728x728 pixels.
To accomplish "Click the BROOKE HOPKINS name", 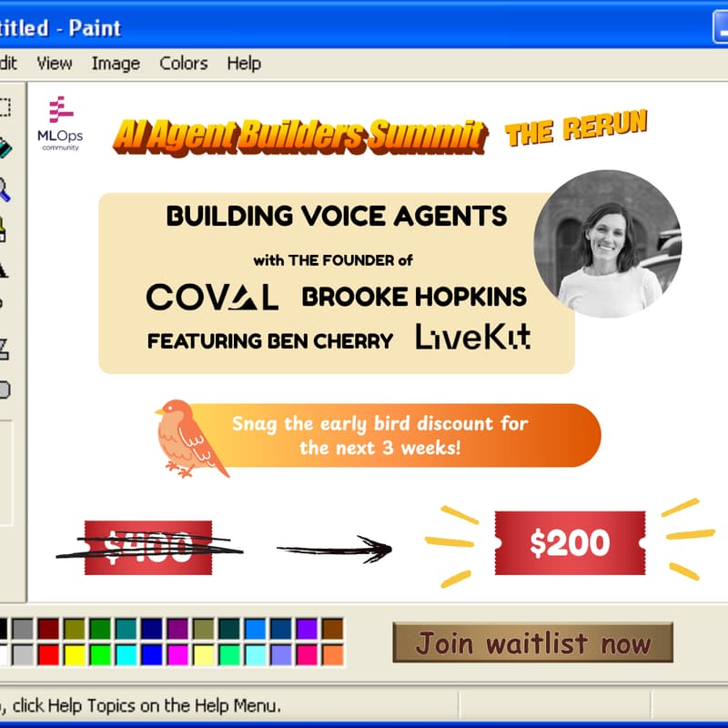I will (414, 297).
